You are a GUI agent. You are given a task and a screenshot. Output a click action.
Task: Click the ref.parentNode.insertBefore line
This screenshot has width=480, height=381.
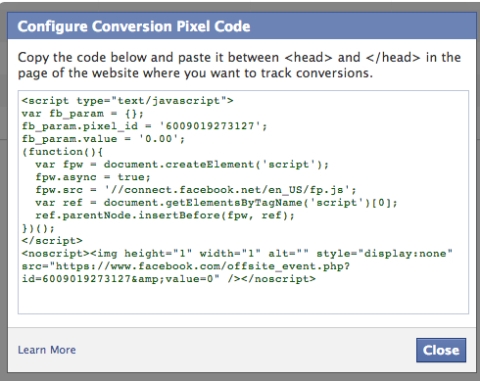pyautogui.click(x=165, y=215)
